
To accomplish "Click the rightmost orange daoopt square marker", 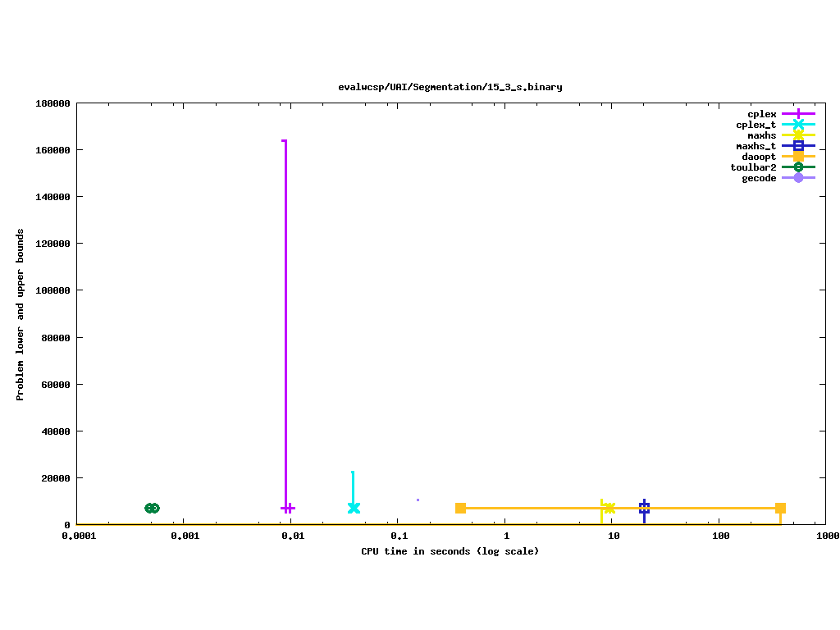I will 780,508.
